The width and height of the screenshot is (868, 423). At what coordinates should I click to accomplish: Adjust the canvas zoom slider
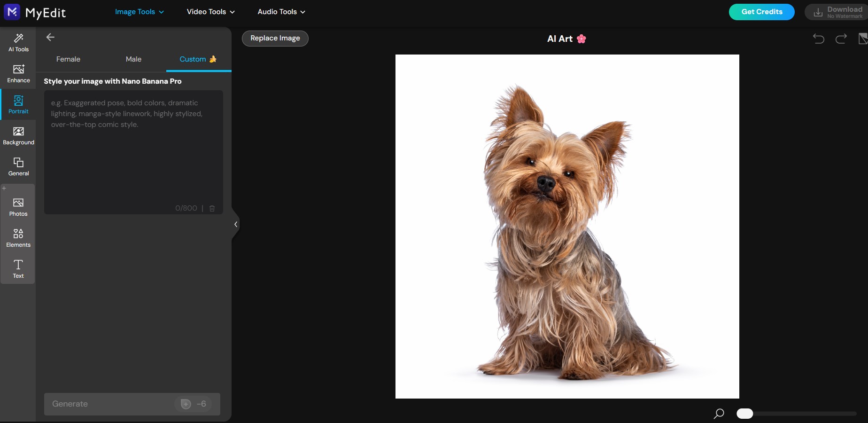coord(744,414)
